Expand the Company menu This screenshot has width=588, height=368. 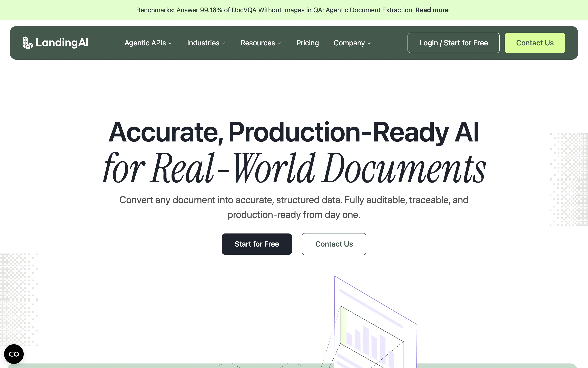352,43
